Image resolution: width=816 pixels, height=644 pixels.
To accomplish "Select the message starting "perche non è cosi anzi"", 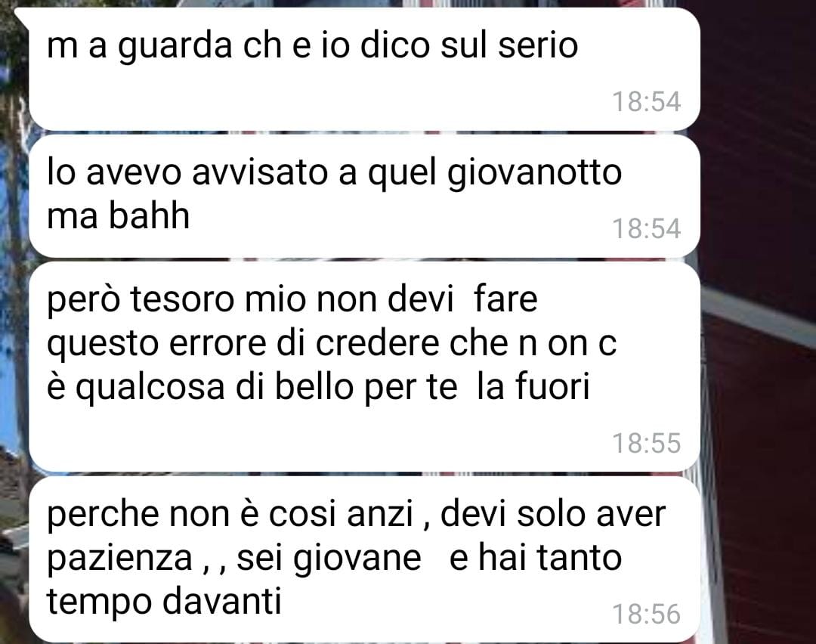I will 364,559.
